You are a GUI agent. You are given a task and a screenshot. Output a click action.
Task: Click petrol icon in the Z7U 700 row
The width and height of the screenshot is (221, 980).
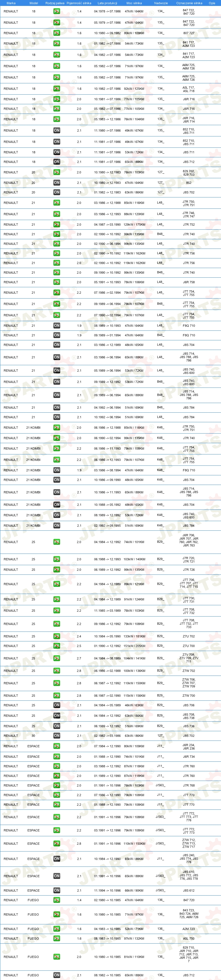(x=57, y=646)
